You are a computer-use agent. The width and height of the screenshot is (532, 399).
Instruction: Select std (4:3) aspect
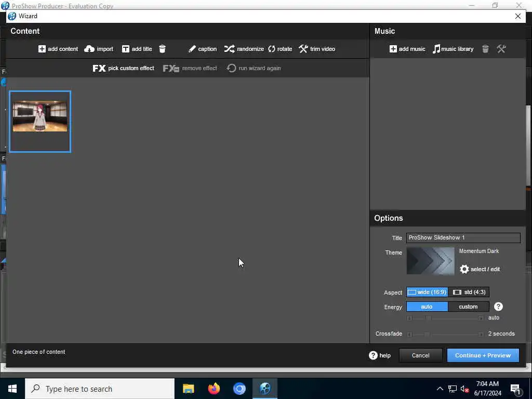click(469, 292)
